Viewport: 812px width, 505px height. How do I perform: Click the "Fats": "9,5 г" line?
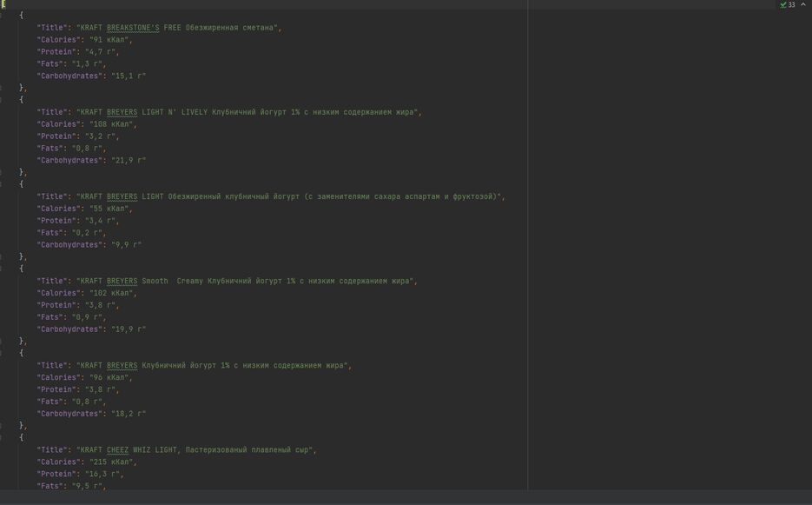pos(71,487)
